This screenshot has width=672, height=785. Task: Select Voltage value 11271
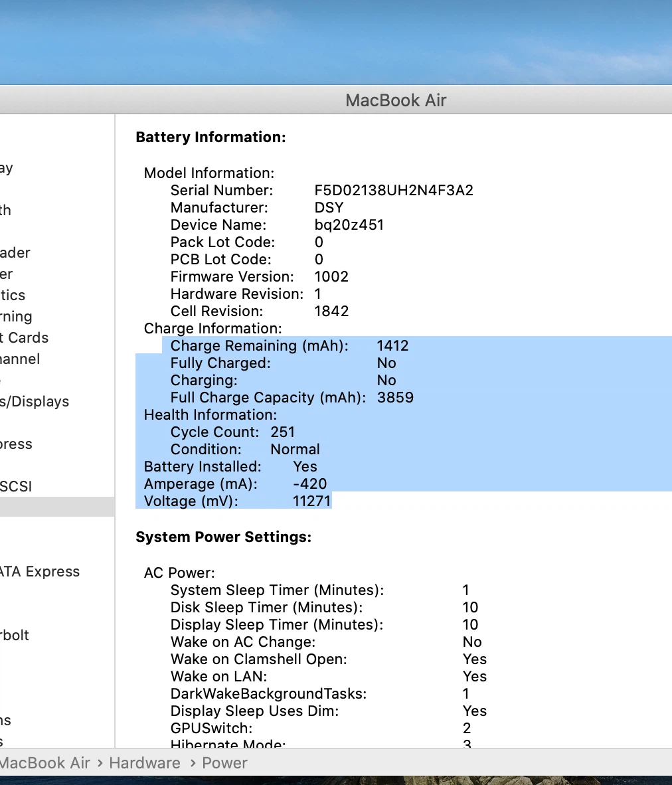(311, 501)
